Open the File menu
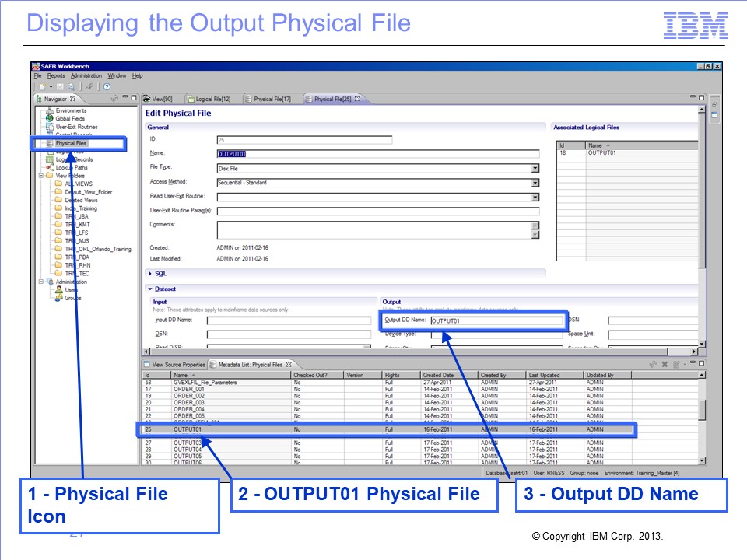 pyautogui.click(x=37, y=75)
